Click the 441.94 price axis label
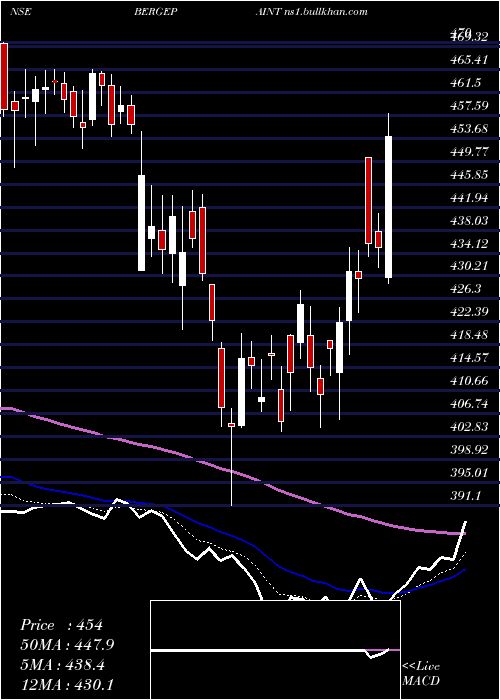This screenshot has height=700, width=500. coord(469,198)
